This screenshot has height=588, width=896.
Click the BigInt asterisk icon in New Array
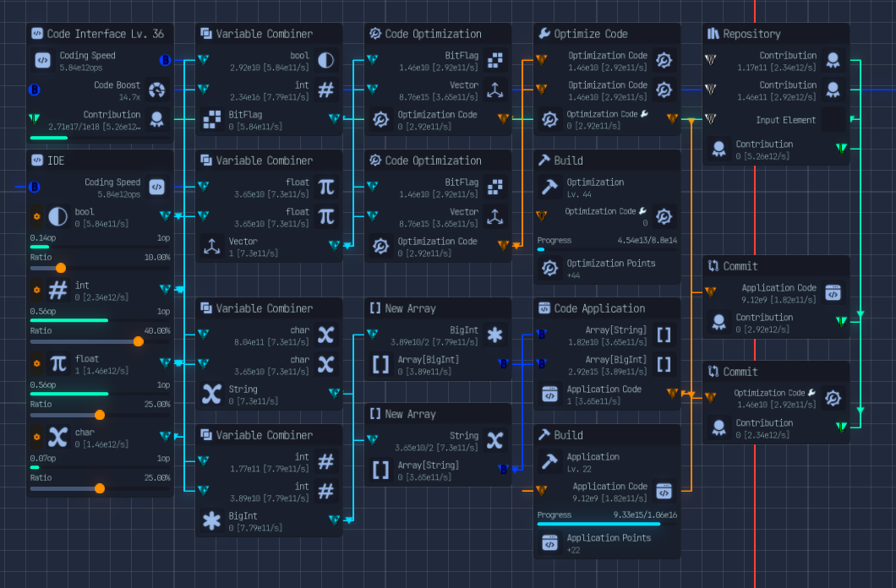[x=494, y=335]
